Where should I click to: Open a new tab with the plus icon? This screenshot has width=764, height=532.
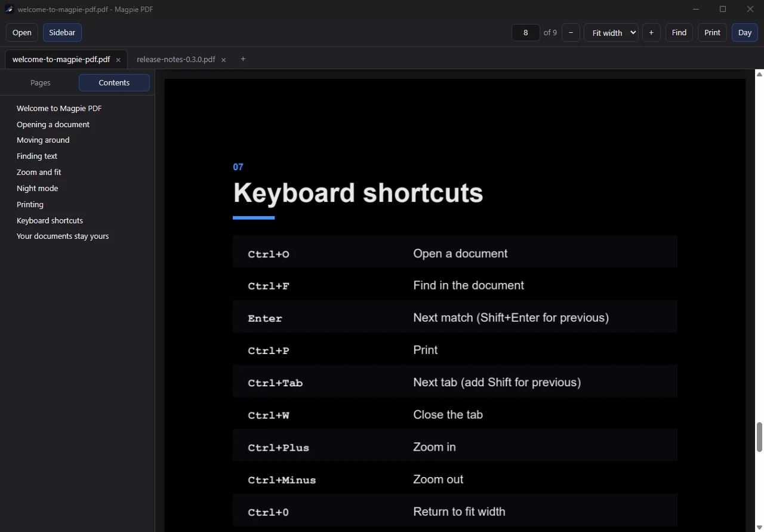(243, 59)
